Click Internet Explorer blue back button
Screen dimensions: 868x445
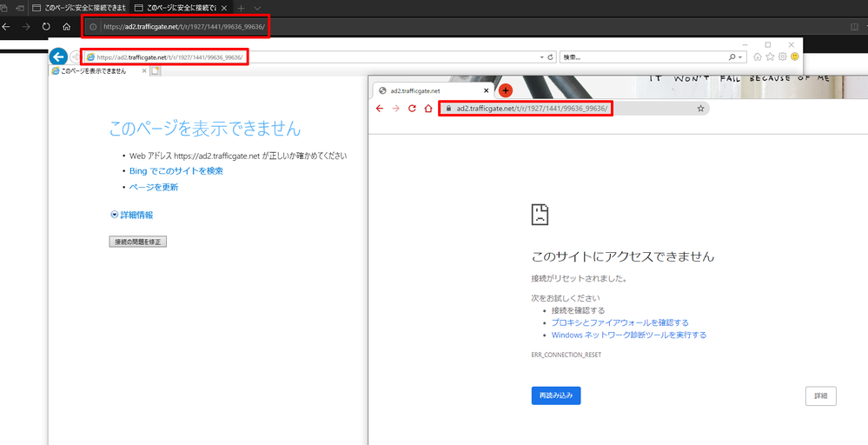(x=58, y=56)
